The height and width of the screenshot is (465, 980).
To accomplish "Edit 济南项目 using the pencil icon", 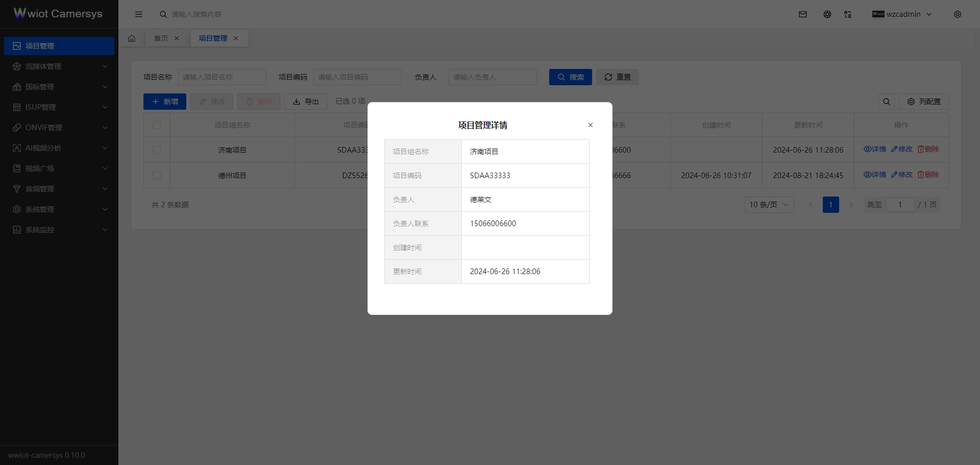I will point(901,149).
